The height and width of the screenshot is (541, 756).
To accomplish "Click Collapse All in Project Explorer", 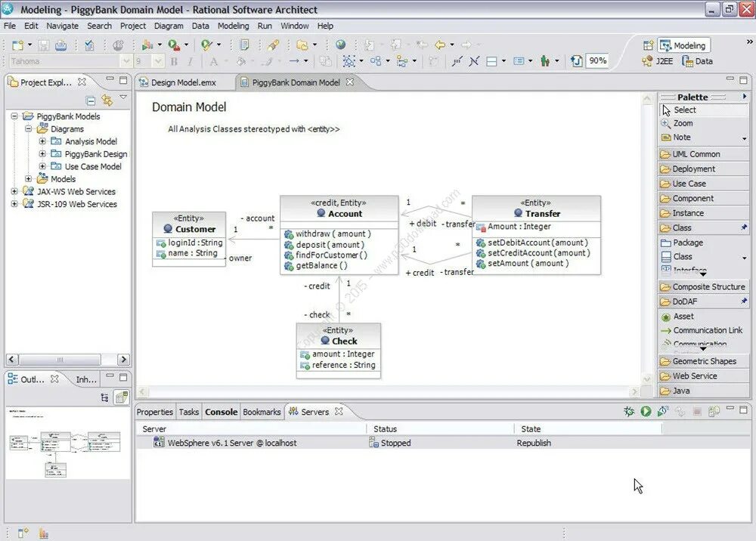I will pos(91,100).
